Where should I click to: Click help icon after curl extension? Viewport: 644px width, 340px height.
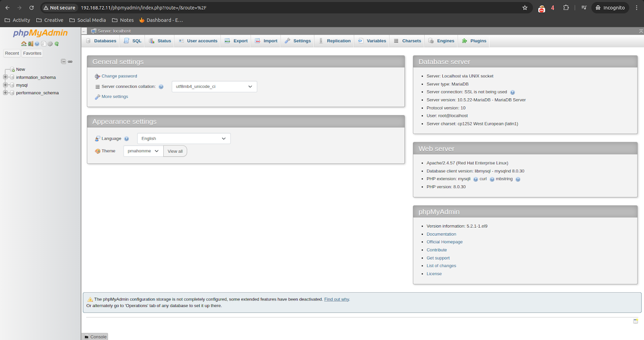coord(492,179)
